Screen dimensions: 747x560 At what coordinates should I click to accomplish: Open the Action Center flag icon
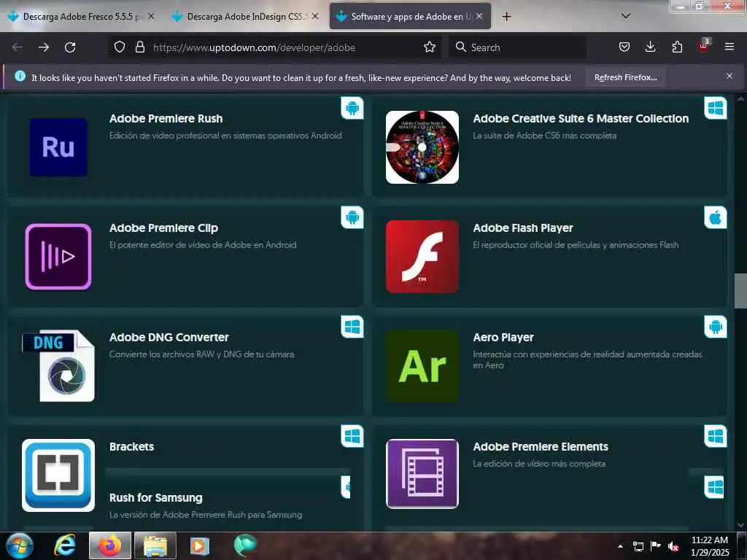click(656, 546)
